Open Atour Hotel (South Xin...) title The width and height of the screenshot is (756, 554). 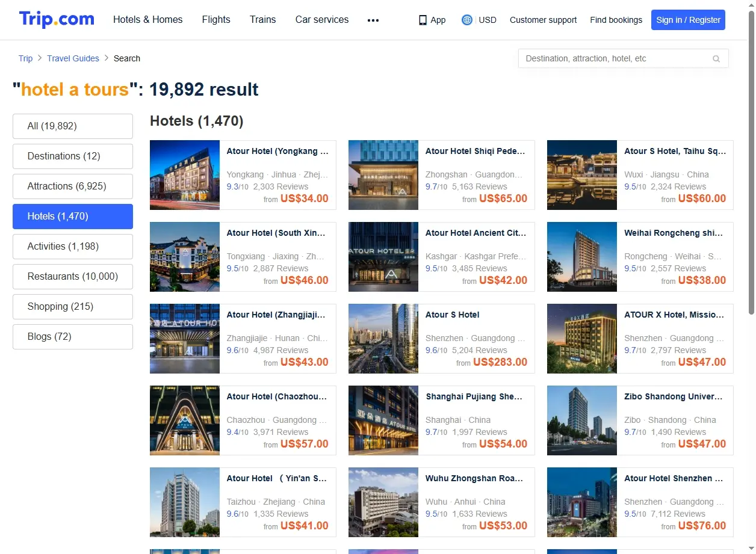(x=276, y=233)
